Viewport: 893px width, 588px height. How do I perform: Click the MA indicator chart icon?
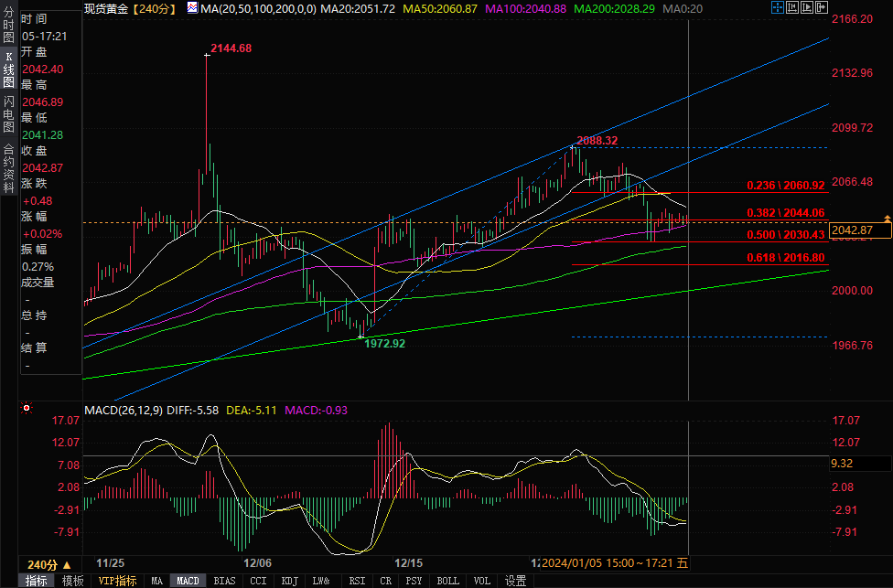pos(192,8)
